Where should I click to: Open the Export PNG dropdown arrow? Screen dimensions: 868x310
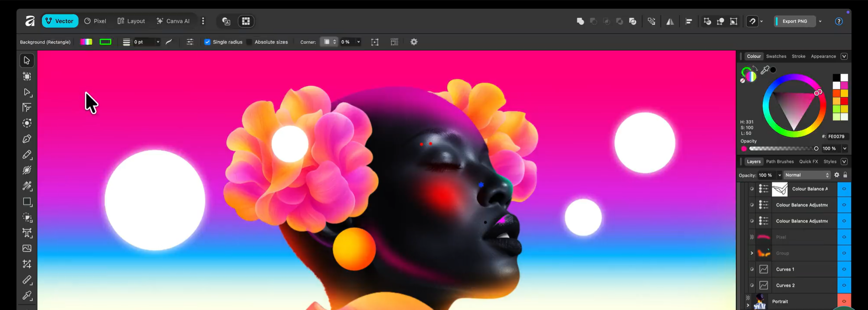[820, 21]
